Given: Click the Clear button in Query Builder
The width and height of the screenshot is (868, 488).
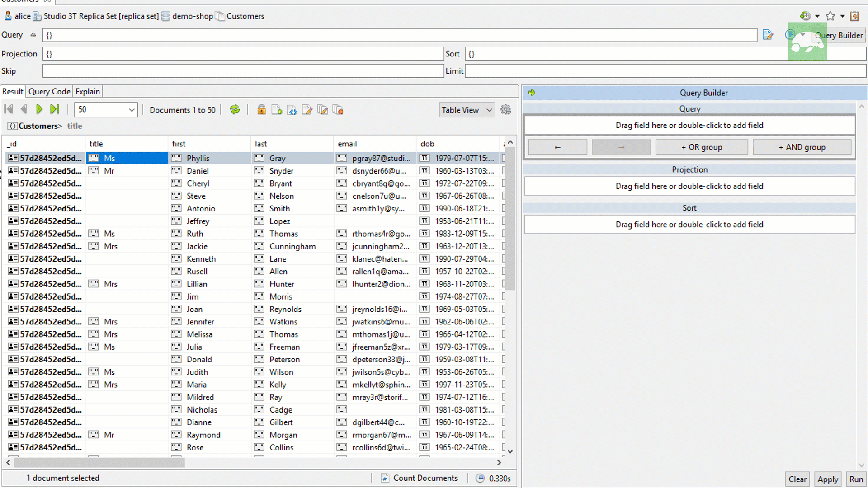Looking at the screenshot, I should pyautogui.click(x=797, y=479).
